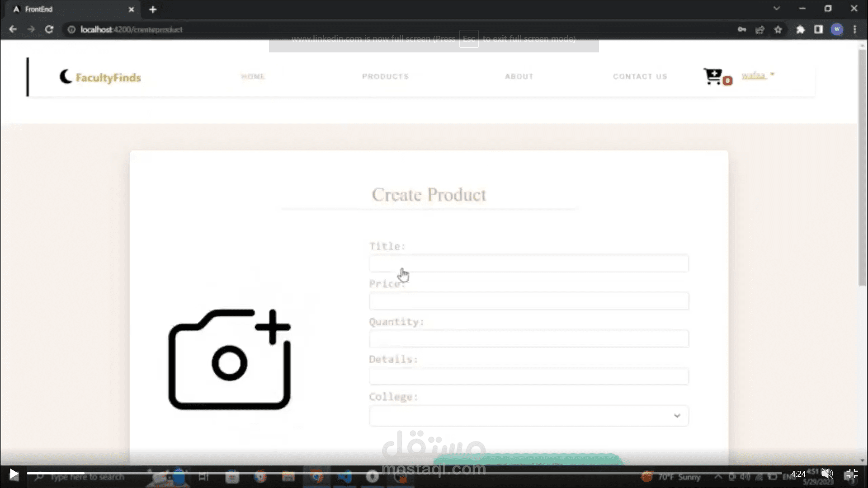Click the shopping cart icon
Screen dimensions: 868x488
click(x=713, y=76)
